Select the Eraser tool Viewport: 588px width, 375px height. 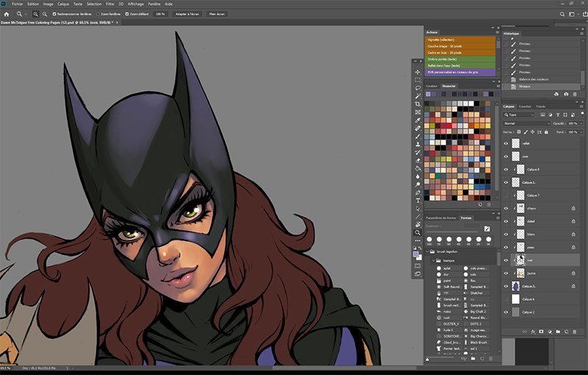point(417,160)
